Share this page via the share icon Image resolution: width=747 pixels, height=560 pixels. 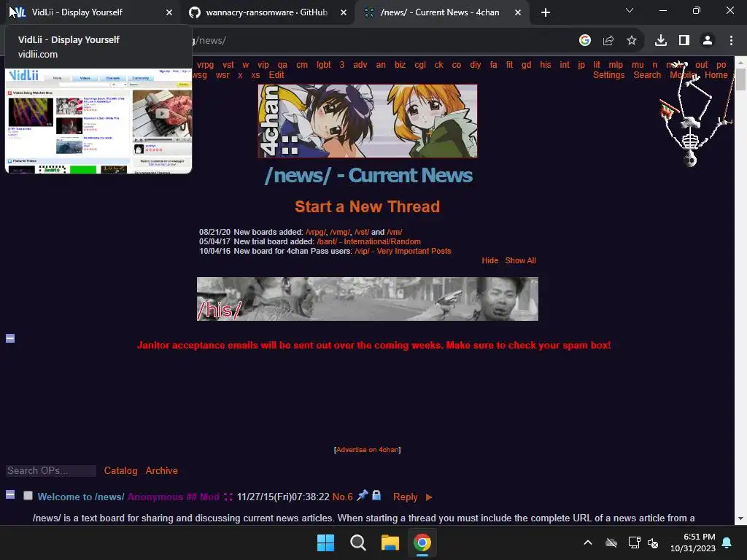point(608,41)
